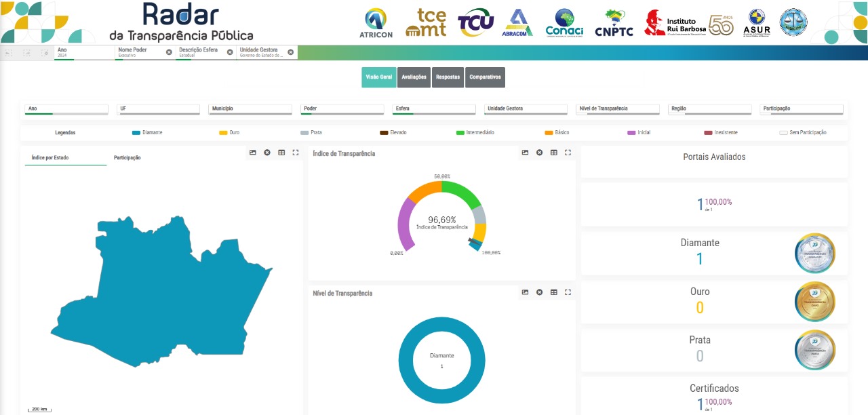Click the step back selection icon
Image resolution: width=868 pixels, height=415 pixels.
tap(9, 52)
